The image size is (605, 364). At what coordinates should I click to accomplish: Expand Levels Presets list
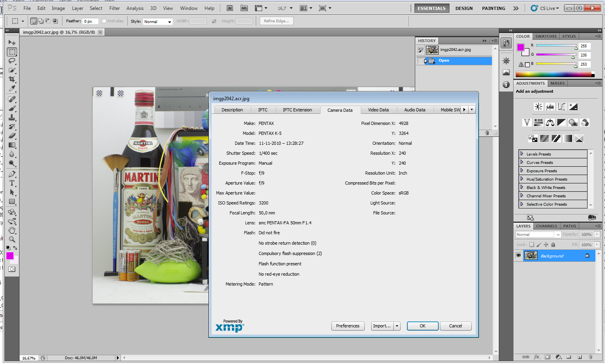pyautogui.click(x=521, y=154)
